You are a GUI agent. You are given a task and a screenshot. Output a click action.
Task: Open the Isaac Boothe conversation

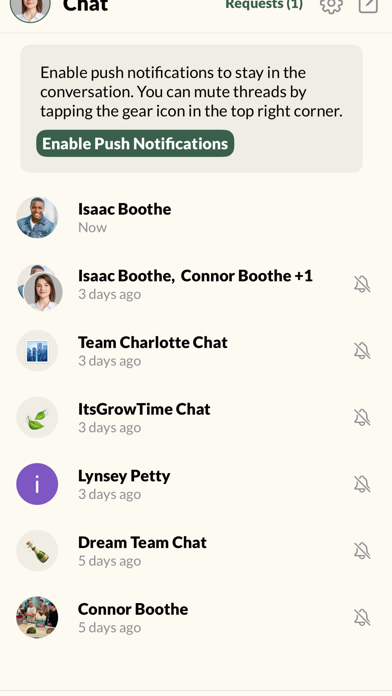click(196, 218)
